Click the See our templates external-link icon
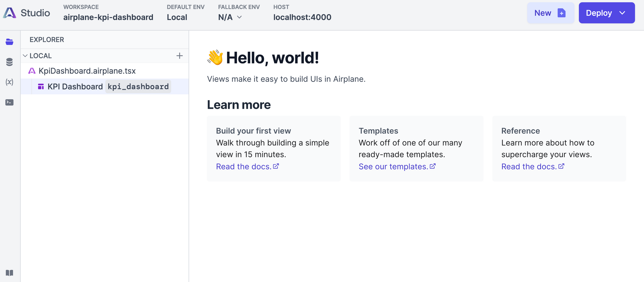The image size is (644, 282). [433, 166]
